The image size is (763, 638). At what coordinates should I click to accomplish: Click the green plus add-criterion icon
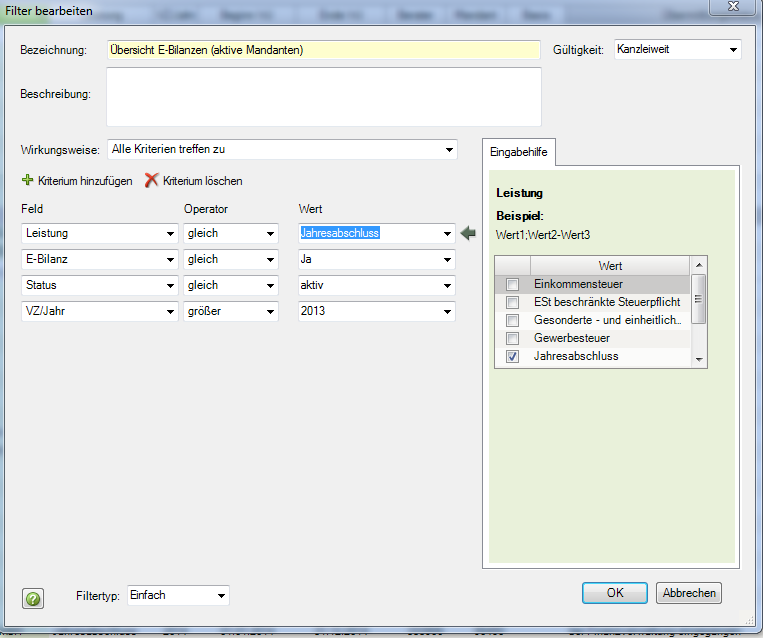coord(28,181)
